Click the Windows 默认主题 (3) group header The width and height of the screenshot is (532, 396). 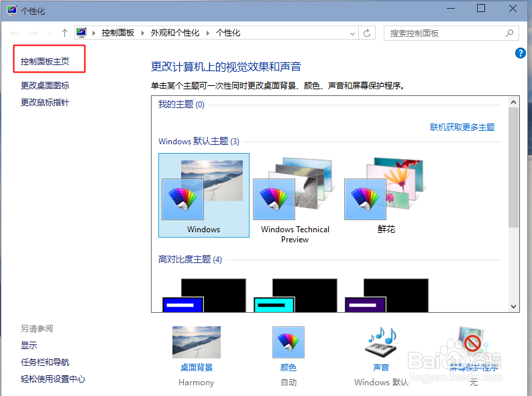click(199, 141)
